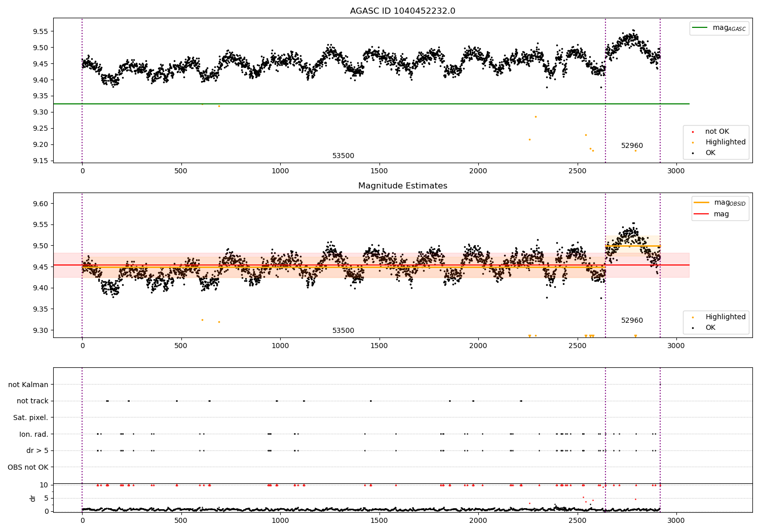760x532 pixels.
Task: Click the 'dr > 5' row label
Action: 37,451
